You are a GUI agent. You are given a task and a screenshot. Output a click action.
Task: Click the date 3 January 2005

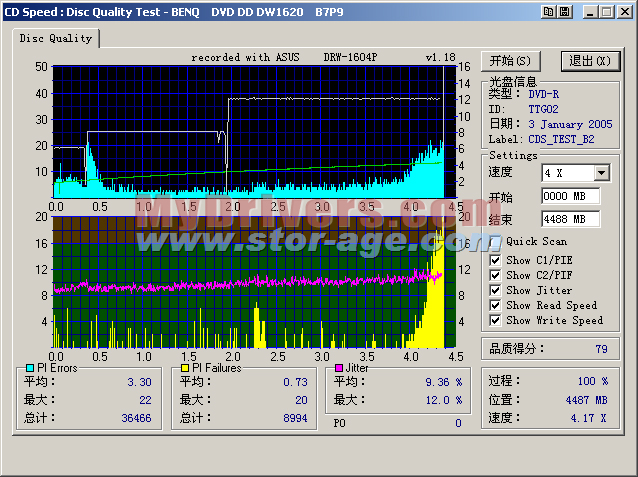click(570, 124)
